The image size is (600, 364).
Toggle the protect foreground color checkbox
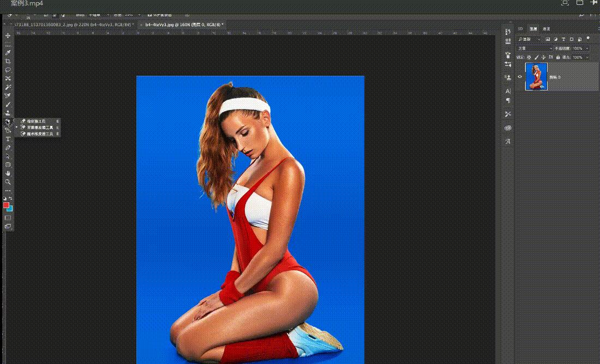[149, 15]
